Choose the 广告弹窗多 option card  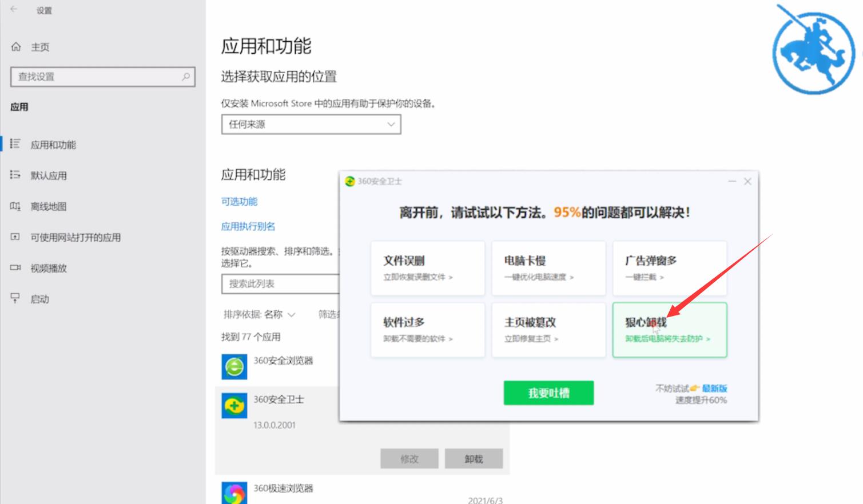(670, 268)
